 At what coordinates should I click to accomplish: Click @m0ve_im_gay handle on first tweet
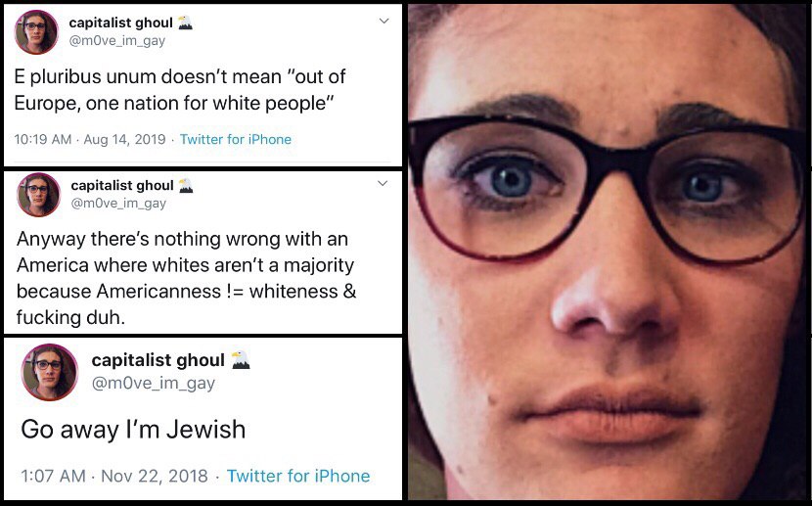(117, 41)
